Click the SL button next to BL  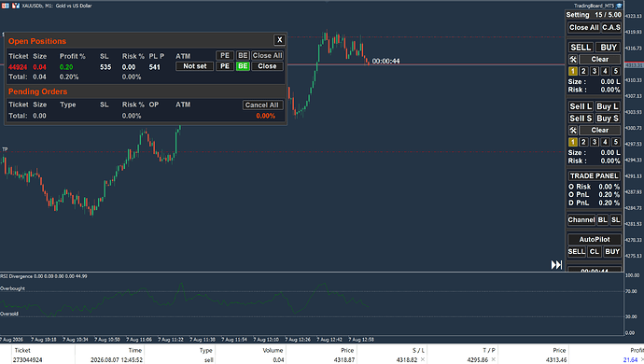click(615, 219)
